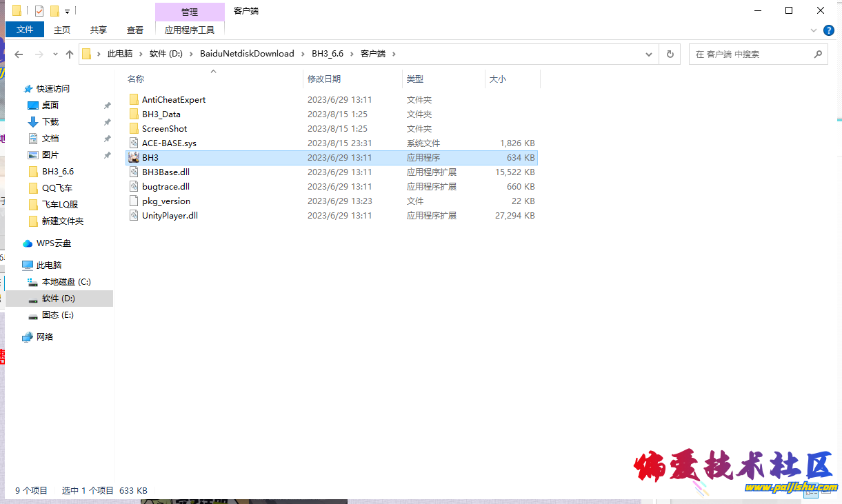Navigate to BaiduNetdiskDownload breadcrumb

247,54
